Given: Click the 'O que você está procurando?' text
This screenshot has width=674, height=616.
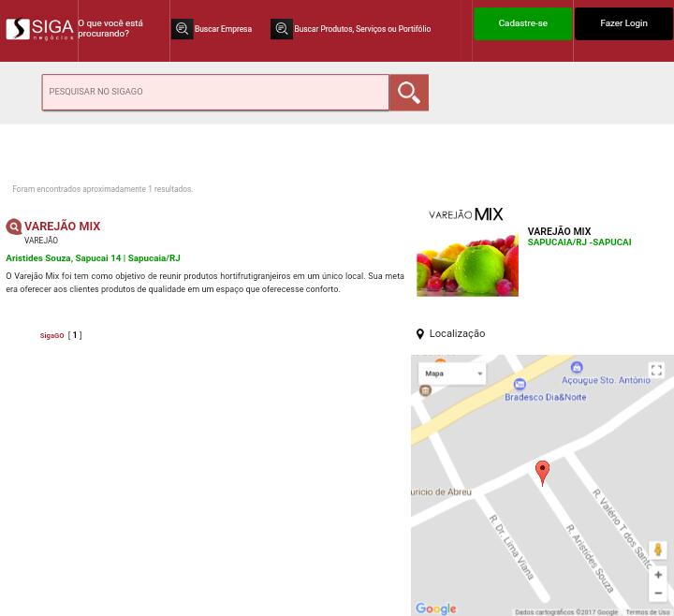Looking at the screenshot, I should click(x=110, y=28).
